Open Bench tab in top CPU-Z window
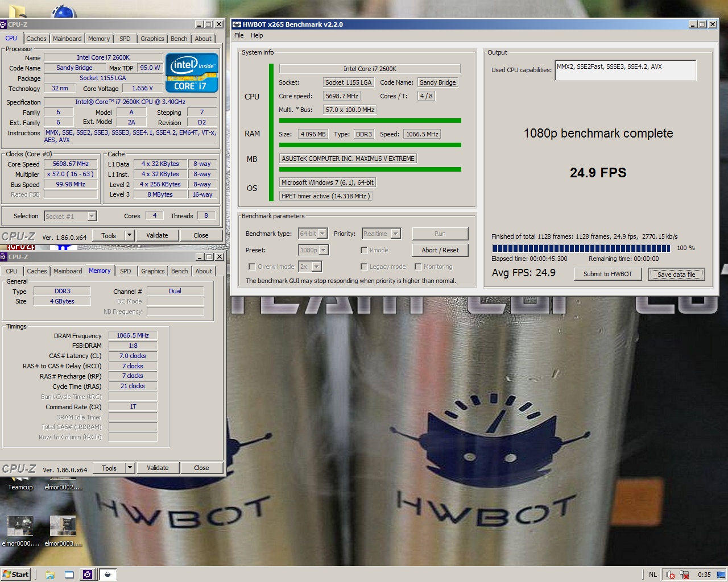 click(x=179, y=39)
